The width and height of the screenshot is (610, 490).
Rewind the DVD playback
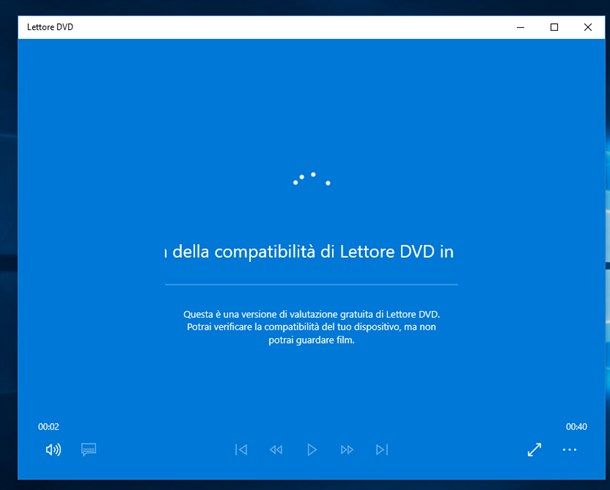(x=276, y=450)
